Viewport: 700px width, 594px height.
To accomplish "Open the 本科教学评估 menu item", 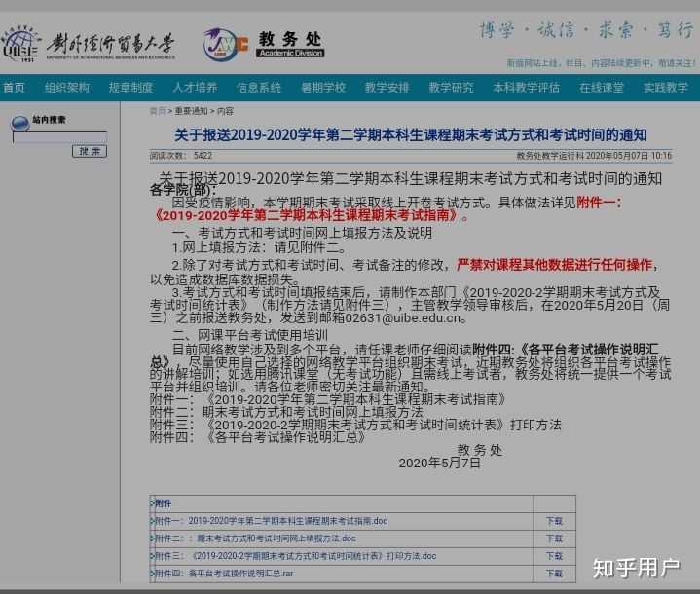I will tap(526, 87).
